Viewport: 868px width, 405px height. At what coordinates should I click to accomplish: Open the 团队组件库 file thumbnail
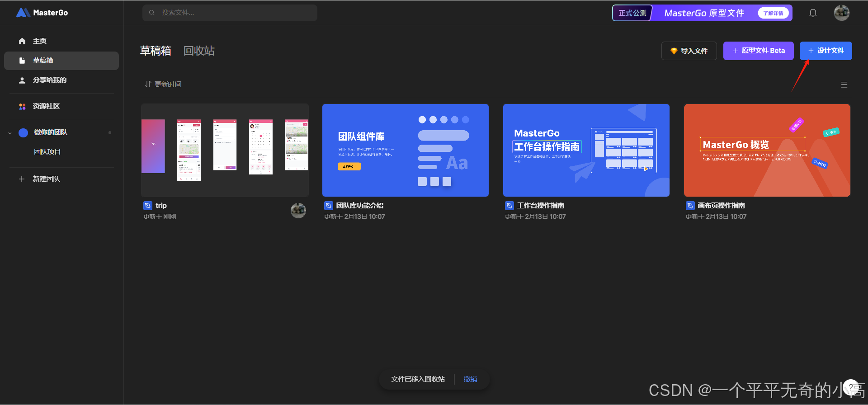point(406,150)
